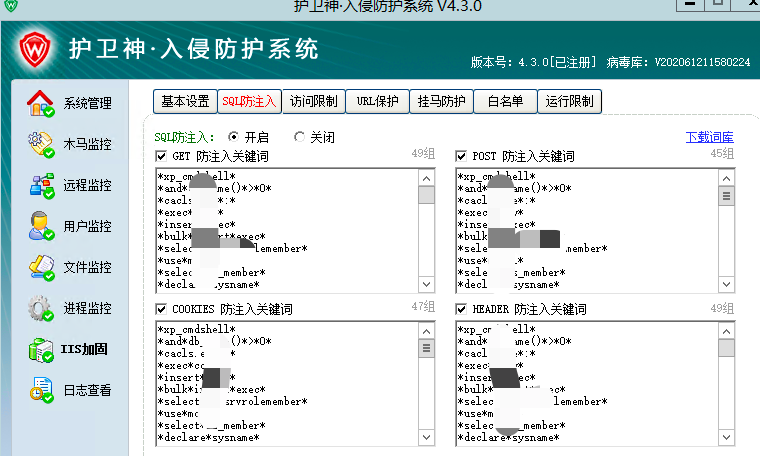Toggle POST 防注入关键词 checkbox
Image resolution: width=760 pixels, height=456 pixels.
461,156
